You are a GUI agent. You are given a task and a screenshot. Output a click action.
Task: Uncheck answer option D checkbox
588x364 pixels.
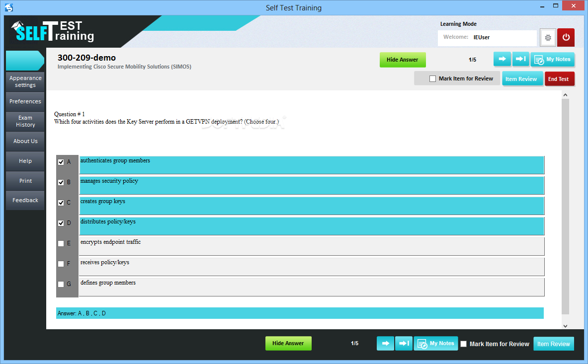click(x=61, y=223)
